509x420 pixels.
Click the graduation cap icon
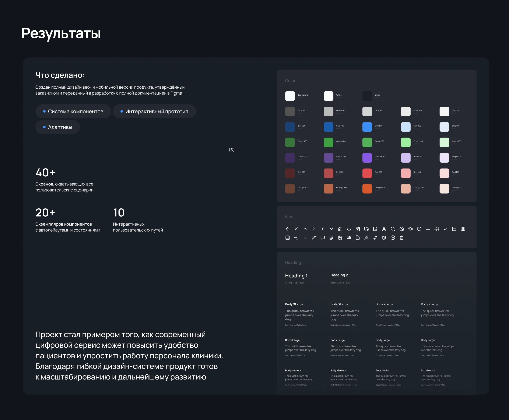[x=410, y=229]
